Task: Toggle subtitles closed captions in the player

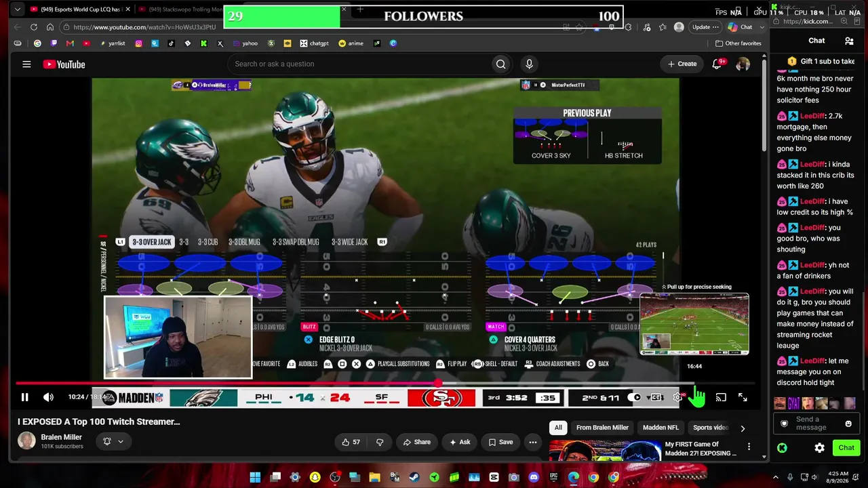Action: point(656,397)
